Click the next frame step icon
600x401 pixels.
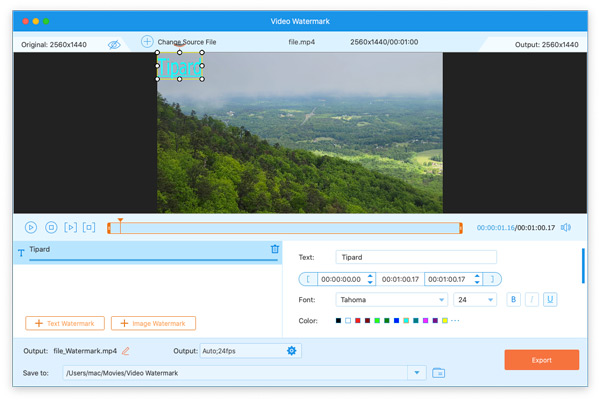click(70, 228)
